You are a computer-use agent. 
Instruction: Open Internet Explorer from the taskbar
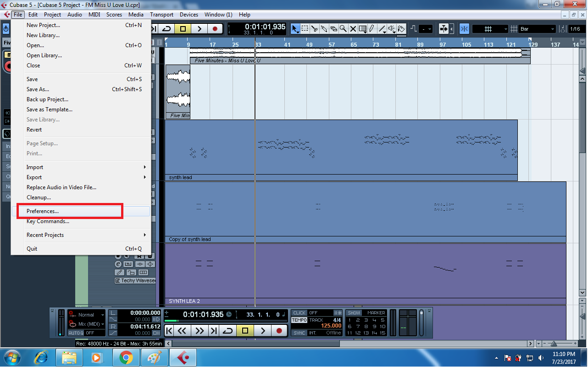point(41,357)
